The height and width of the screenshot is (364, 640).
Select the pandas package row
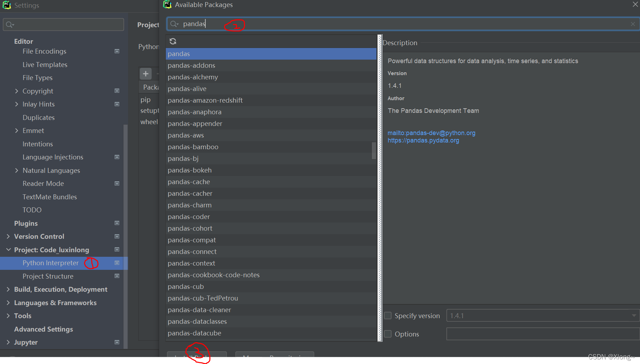pos(271,54)
